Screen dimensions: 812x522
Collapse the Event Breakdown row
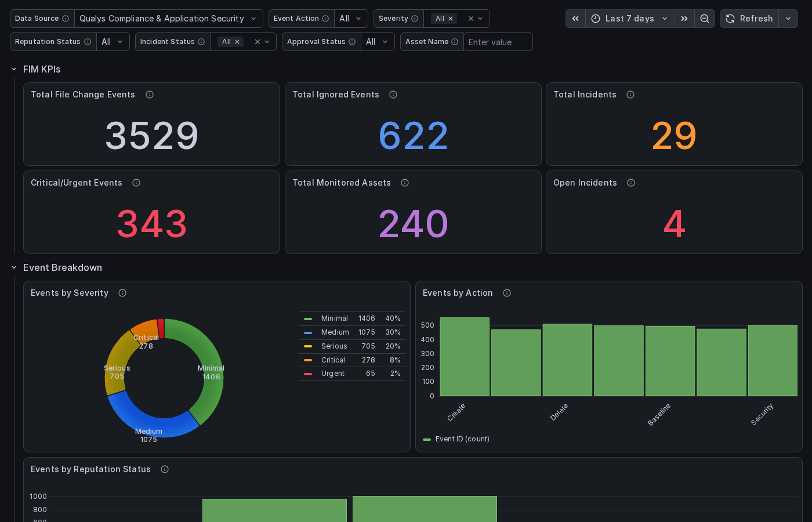point(14,267)
